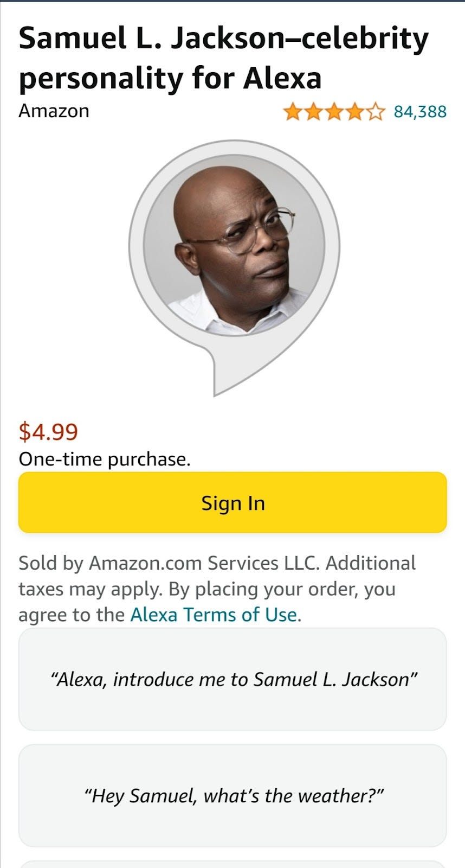The height and width of the screenshot is (868, 465).
Task: Click the partially visible card at the bottom
Action: coord(232,865)
